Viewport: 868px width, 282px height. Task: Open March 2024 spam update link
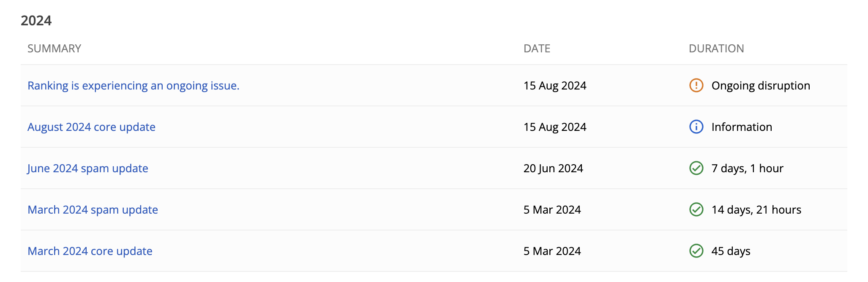pos(93,210)
